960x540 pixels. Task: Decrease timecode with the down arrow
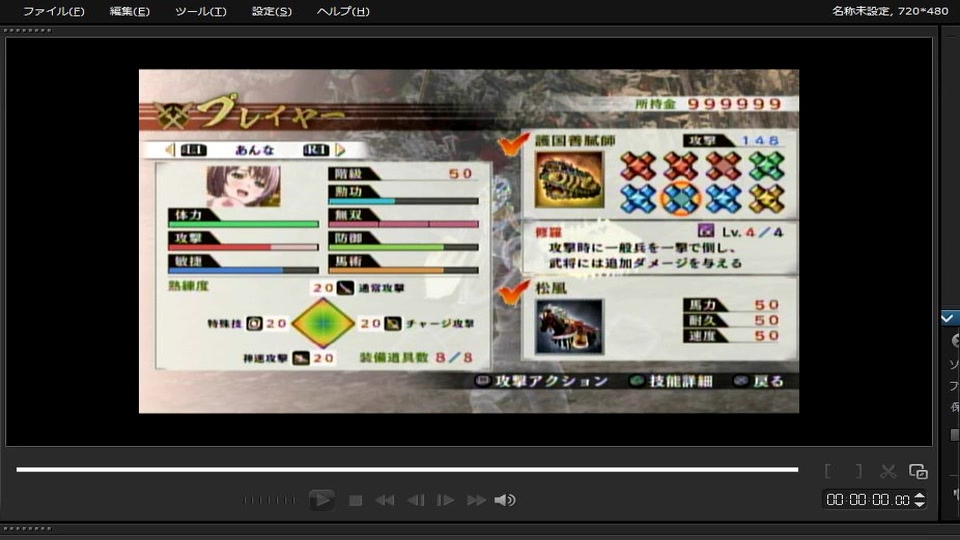[x=919, y=504]
